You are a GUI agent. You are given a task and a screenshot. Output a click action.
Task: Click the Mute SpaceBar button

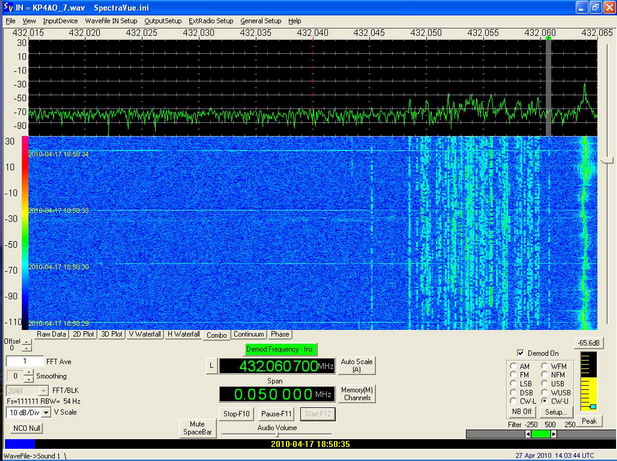[196, 428]
